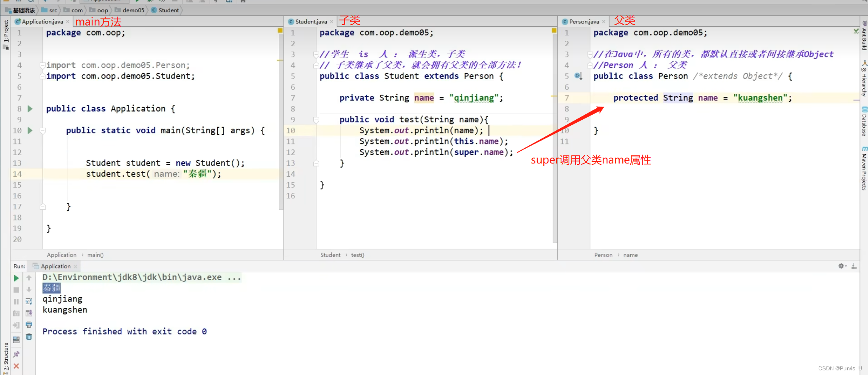Image resolution: width=868 pixels, height=375 pixels.
Task: Click 'Process finished with exit code 0' text
Action: pos(124,332)
